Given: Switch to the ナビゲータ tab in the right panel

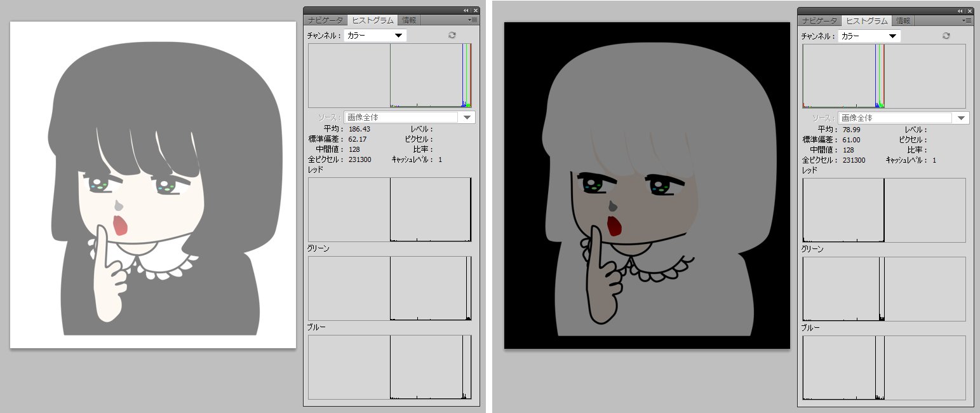Looking at the screenshot, I should 819,20.
